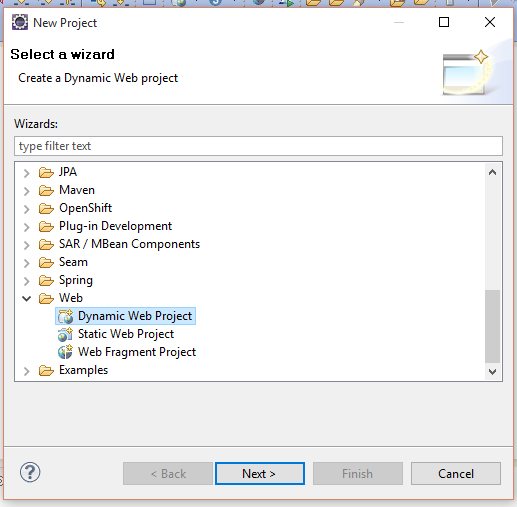The height and width of the screenshot is (507, 517).
Task: Expand the Spring category
Action: point(27,281)
